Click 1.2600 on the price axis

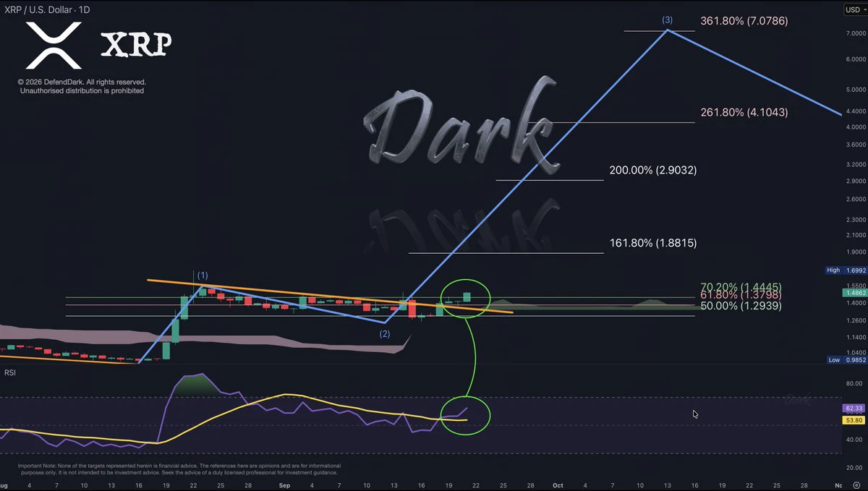pyautogui.click(x=854, y=321)
